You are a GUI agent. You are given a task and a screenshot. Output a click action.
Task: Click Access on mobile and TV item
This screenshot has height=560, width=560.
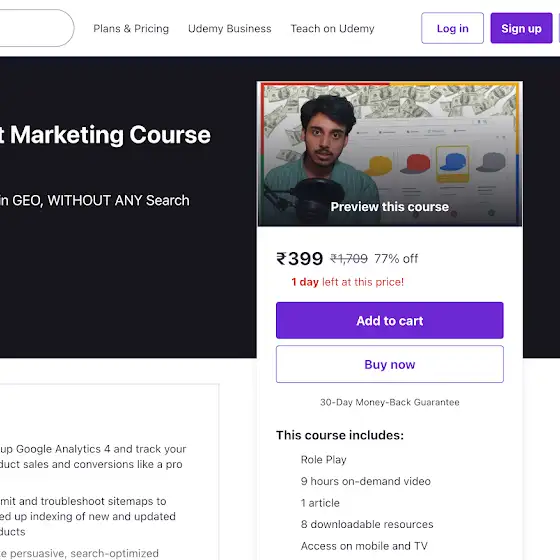coord(364,546)
